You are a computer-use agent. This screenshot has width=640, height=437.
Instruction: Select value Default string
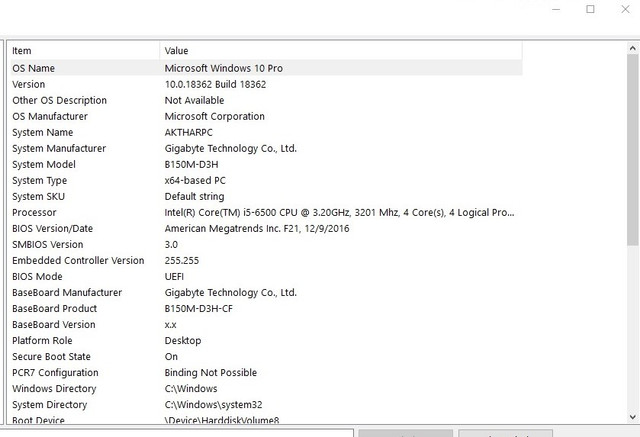(x=194, y=197)
